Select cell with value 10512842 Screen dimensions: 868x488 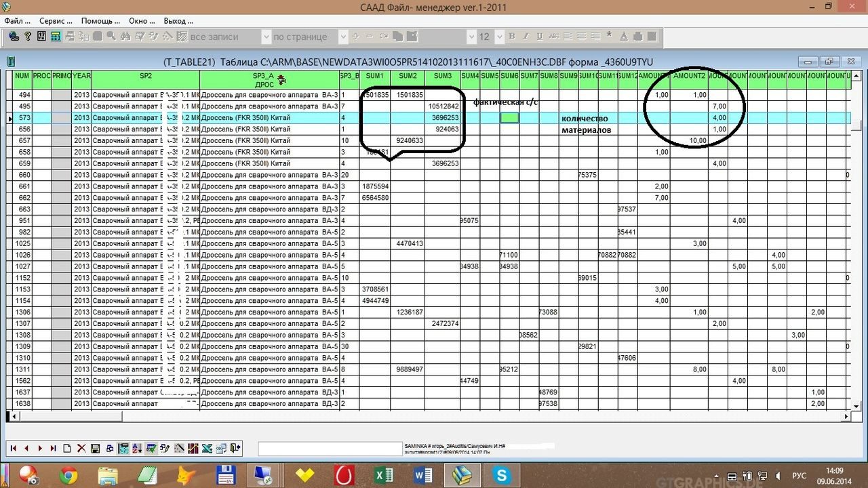coord(443,106)
